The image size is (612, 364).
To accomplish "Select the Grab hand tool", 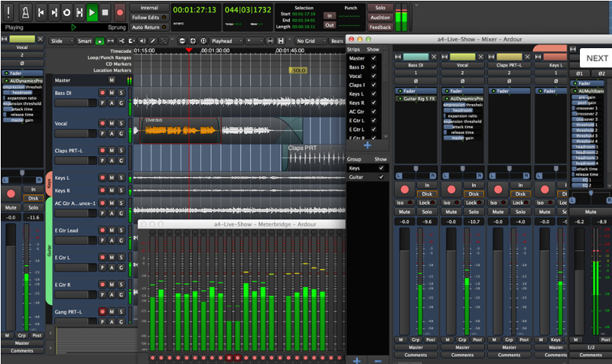I will 100,41.
